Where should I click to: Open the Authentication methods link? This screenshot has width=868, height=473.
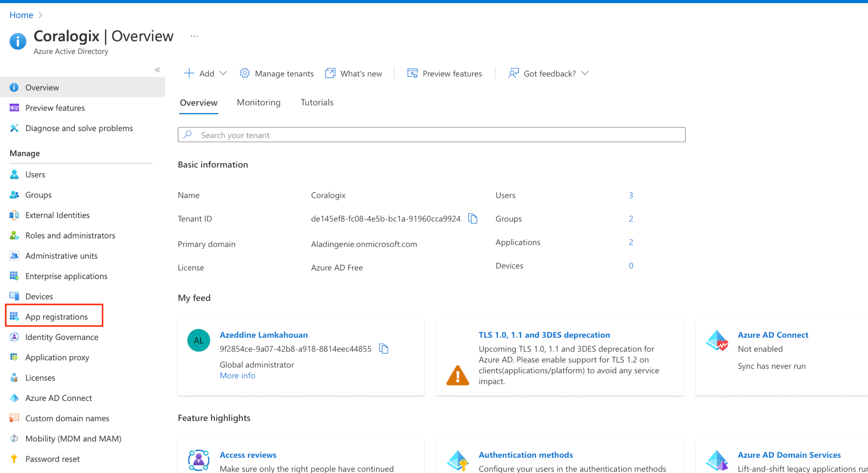[526, 455]
